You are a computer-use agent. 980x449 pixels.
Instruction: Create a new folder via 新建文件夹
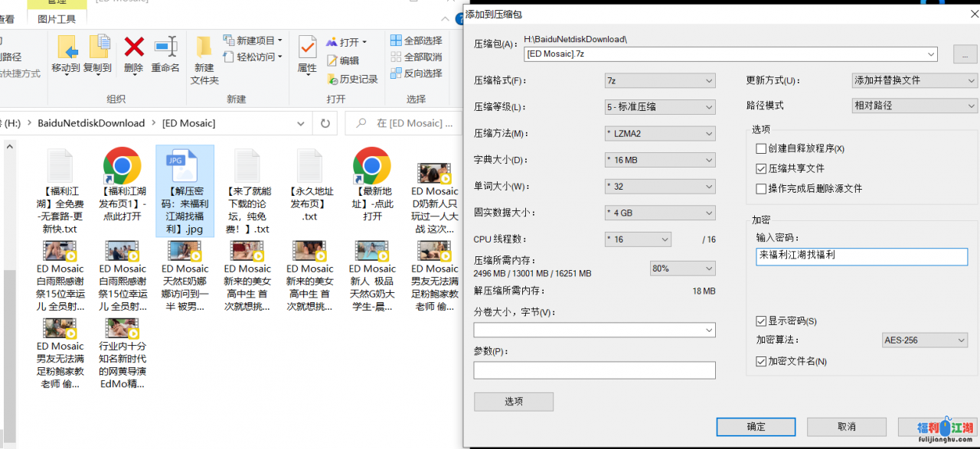(203, 54)
